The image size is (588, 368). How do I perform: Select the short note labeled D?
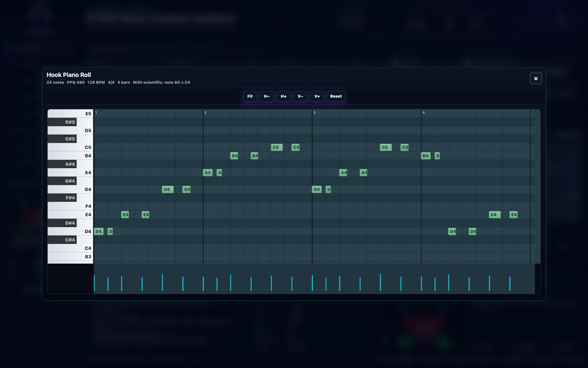(110, 231)
